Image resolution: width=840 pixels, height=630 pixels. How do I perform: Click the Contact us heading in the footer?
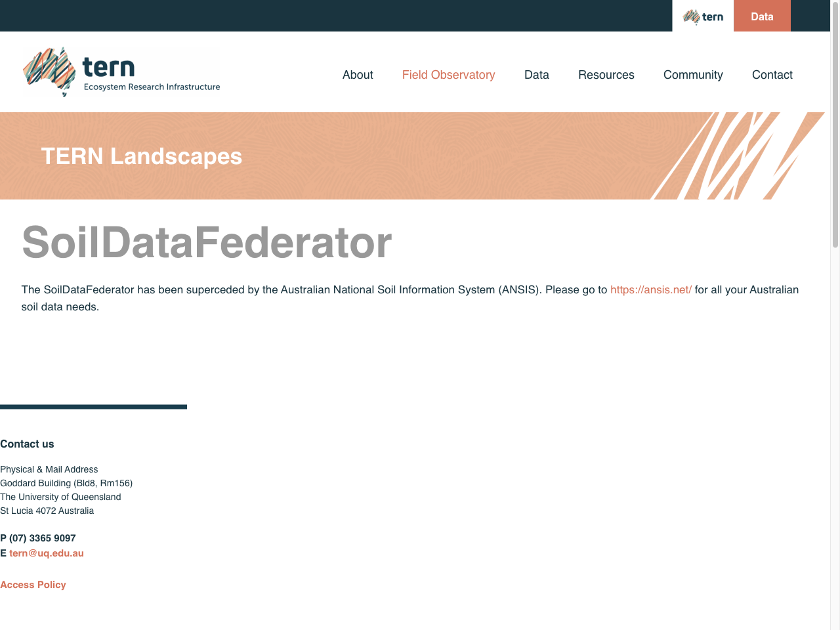(27, 444)
